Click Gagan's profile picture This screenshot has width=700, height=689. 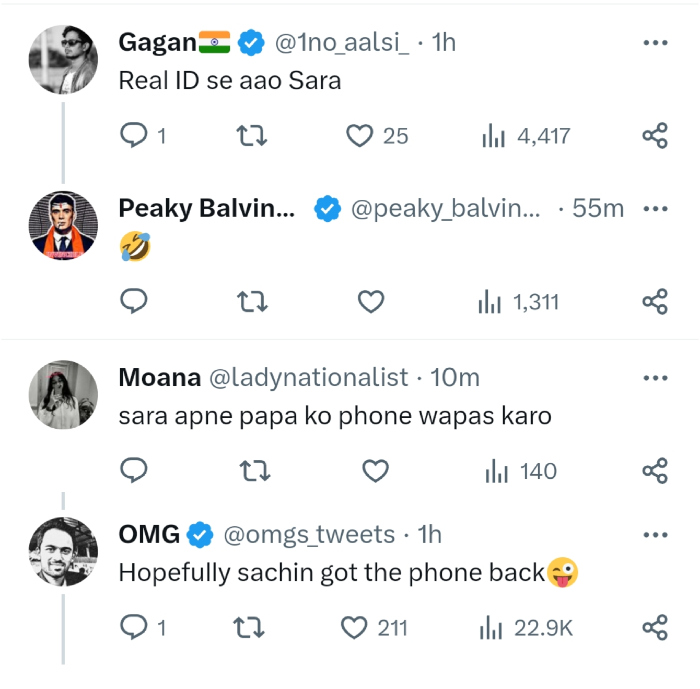point(63,59)
